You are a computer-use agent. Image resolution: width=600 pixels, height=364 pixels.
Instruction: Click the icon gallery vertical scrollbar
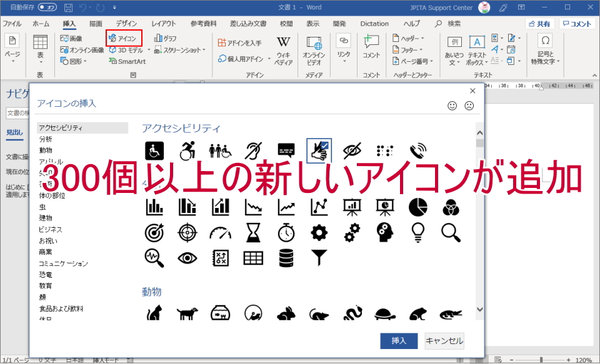(x=479, y=219)
